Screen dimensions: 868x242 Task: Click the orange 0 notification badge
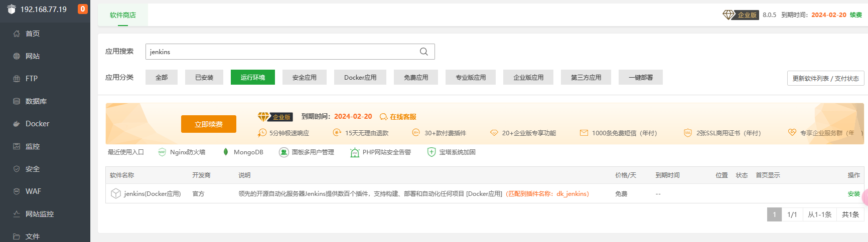pos(83,9)
